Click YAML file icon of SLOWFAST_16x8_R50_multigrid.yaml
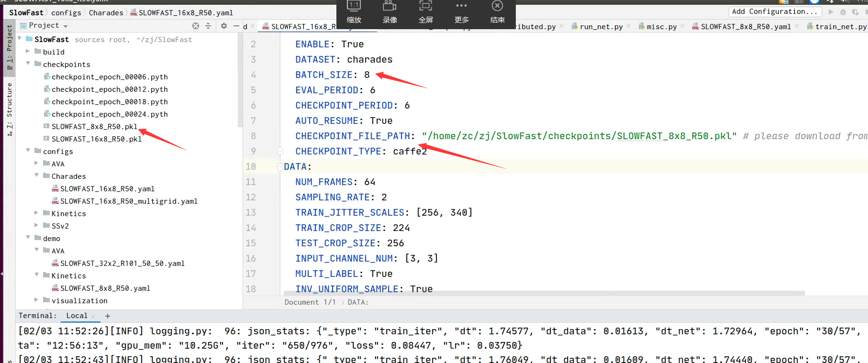The height and width of the screenshot is (363, 868). point(55,201)
